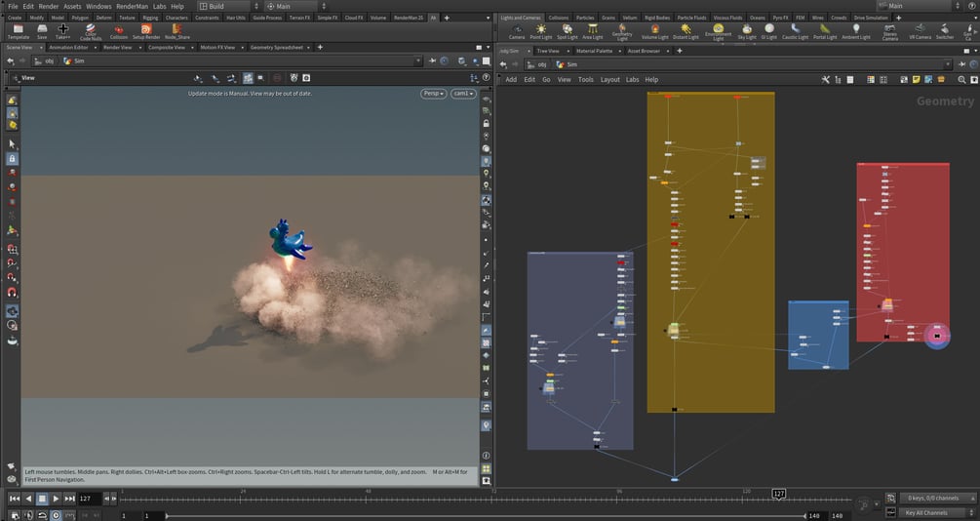Screen dimensions: 980x521
Task: Toggle the snapshot camera icon in viewport toolbar
Action: [x=306, y=78]
